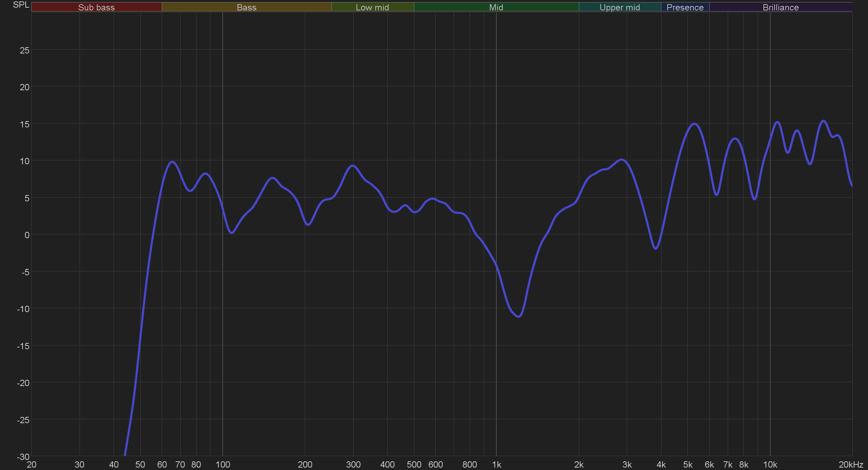Select the Bass frequency band header

[247, 7]
